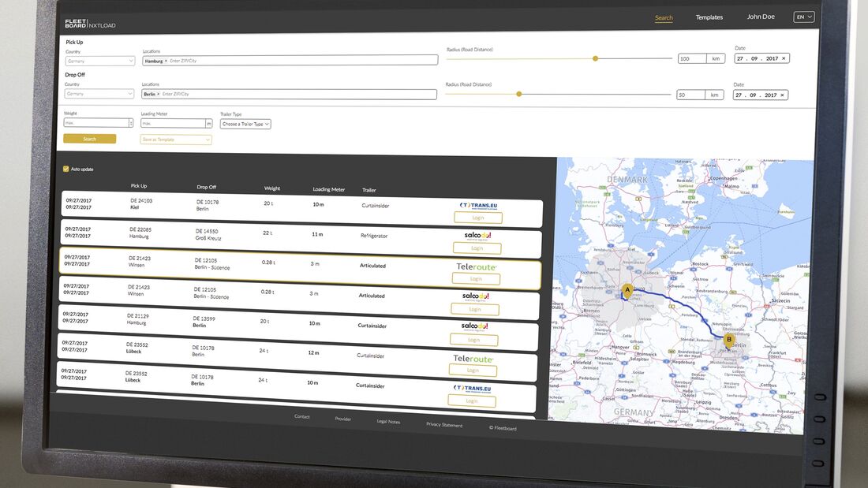Click map marker A near Hamburg

pos(627,290)
